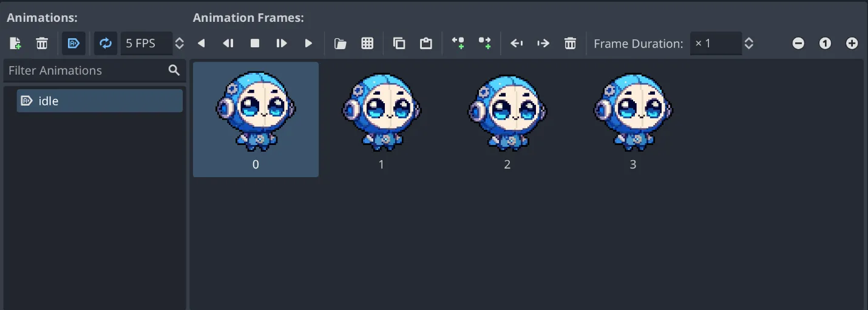Change Frame Duration with spinner arrows
The height and width of the screenshot is (310, 868).
point(749,43)
